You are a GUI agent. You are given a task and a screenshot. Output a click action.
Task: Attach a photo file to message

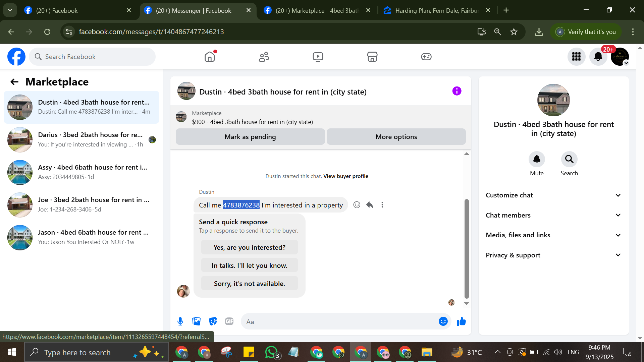(197, 321)
